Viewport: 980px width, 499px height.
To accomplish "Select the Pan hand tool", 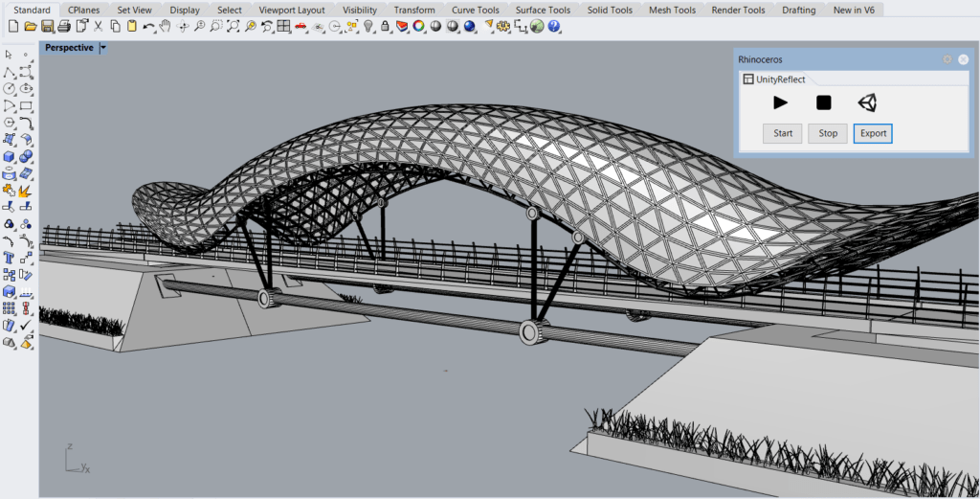I will click(x=165, y=26).
